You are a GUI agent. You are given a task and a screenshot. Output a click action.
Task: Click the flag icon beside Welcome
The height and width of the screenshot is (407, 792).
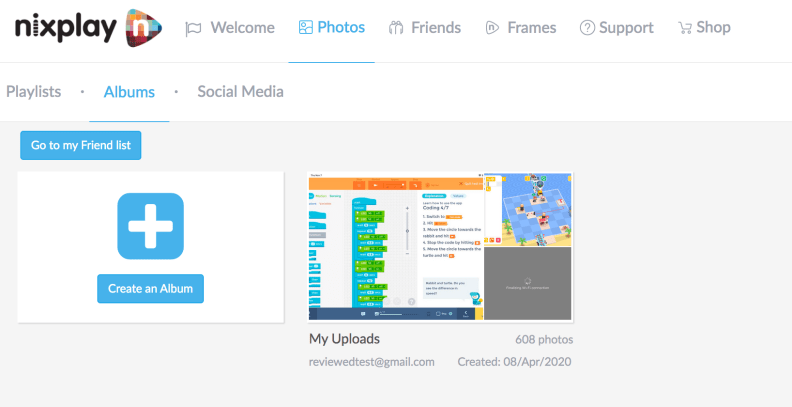coord(193,28)
